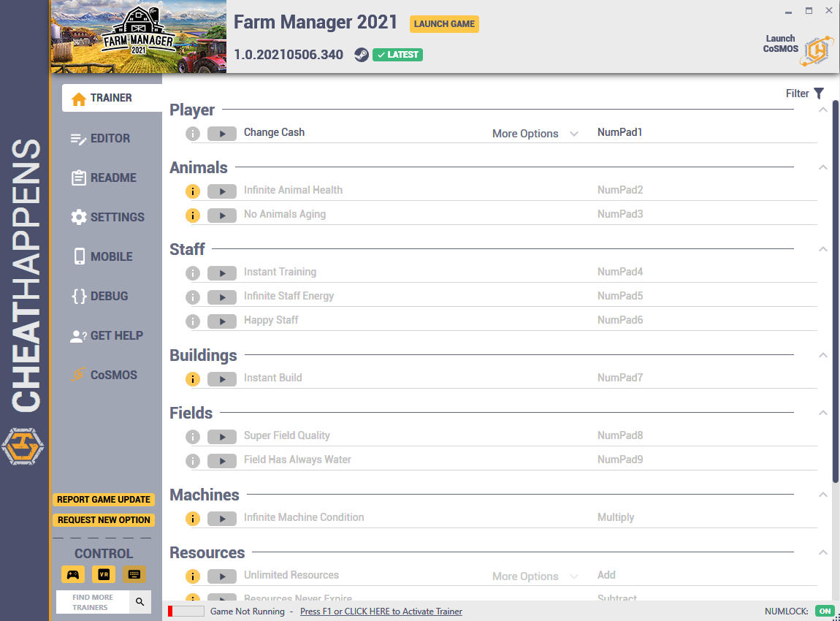Image resolution: width=840 pixels, height=621 pixels.
Task: Click the Steam platform icon
Action: pyautogui.click(x=362, y=55)
